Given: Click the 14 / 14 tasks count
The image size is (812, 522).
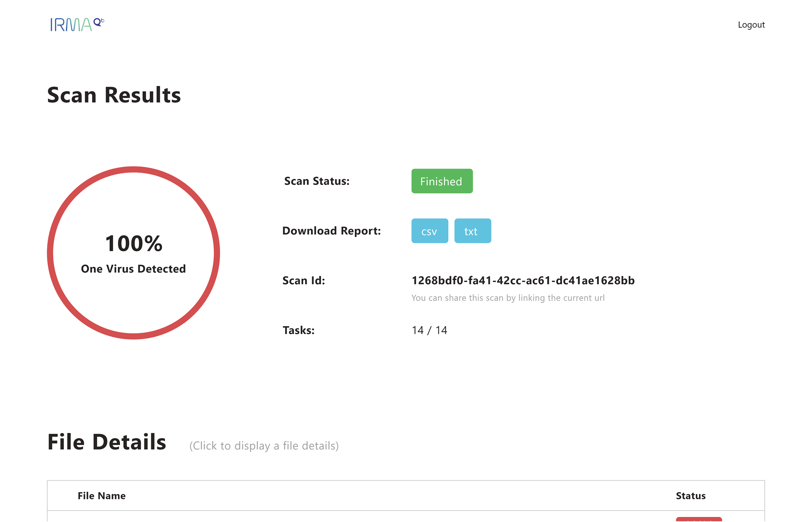Looking at the screenshot, I should (x=430, y=330).
